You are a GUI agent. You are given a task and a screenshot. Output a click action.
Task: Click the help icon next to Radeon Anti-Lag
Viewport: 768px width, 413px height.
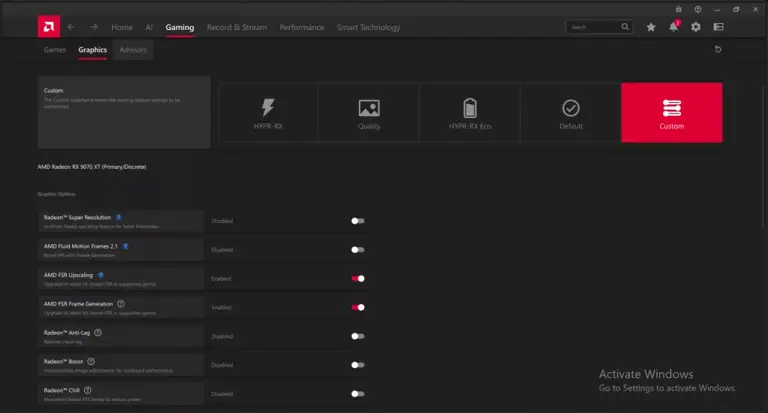pos(98,333)
